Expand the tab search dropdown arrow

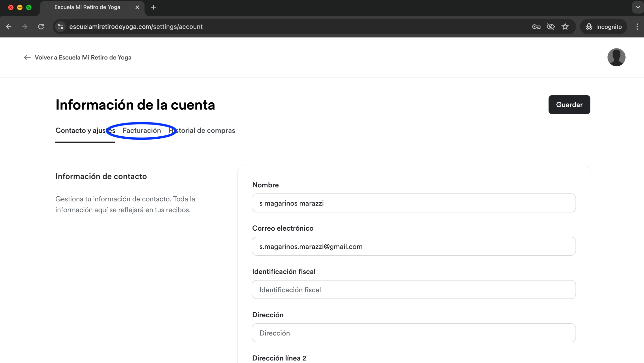[638, 7]
